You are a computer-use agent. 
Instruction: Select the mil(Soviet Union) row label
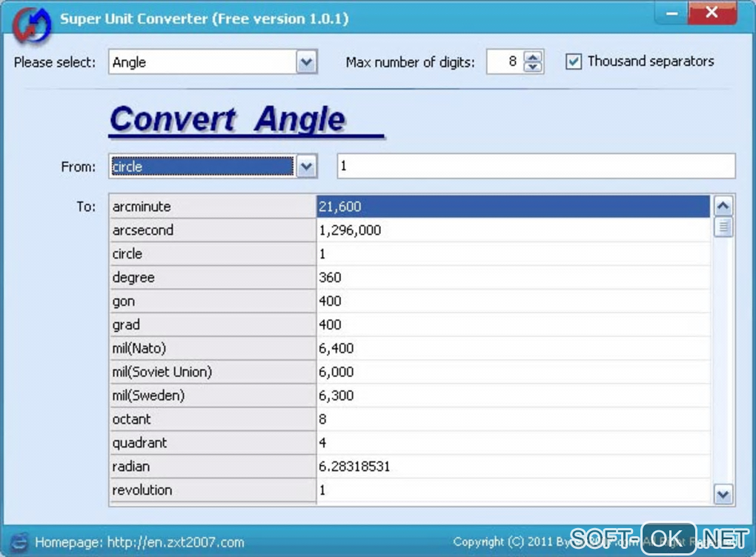click(213, 372)
